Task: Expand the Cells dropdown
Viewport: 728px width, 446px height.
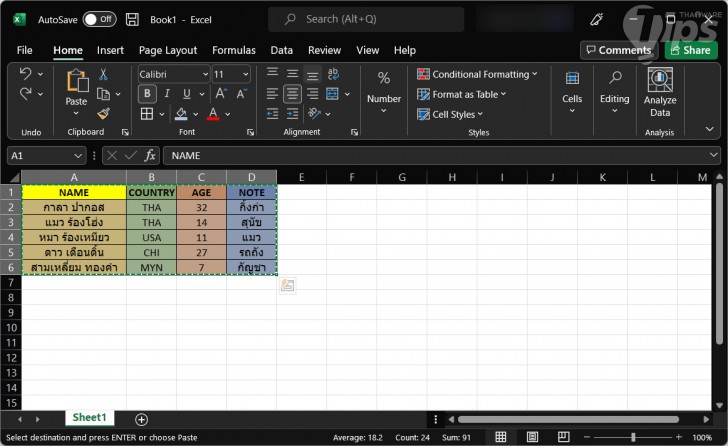Action: click(x=572, y=92)
